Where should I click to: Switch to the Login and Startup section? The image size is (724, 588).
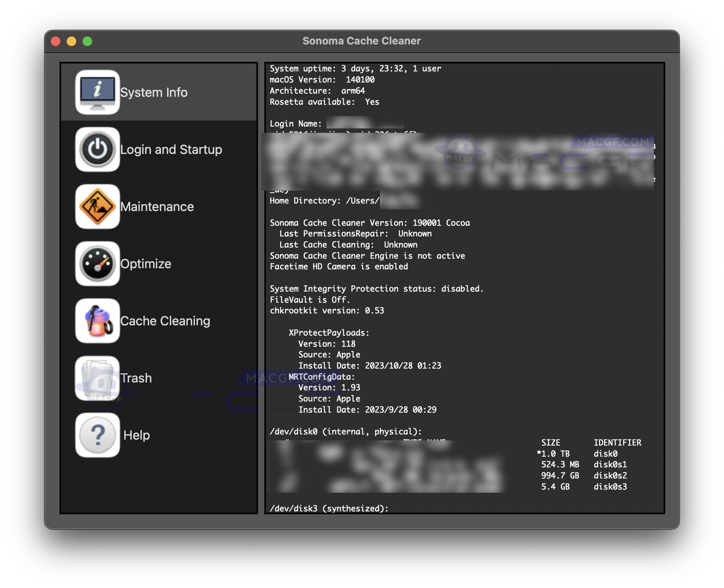pyautogui.click(x=171, y=150)
